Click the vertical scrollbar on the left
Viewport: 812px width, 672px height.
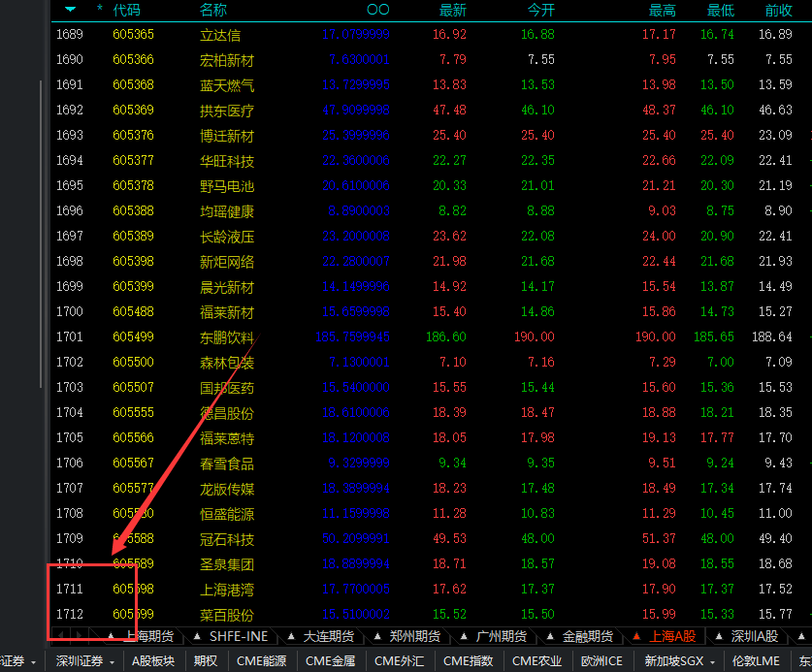(x=41, y=233)
